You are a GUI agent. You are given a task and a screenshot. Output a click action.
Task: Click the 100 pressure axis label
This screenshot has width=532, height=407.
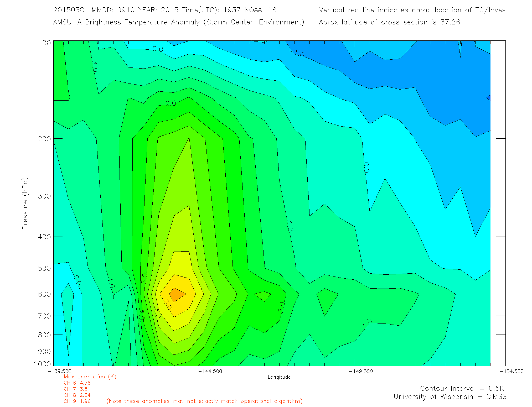(x=44, y=43)
